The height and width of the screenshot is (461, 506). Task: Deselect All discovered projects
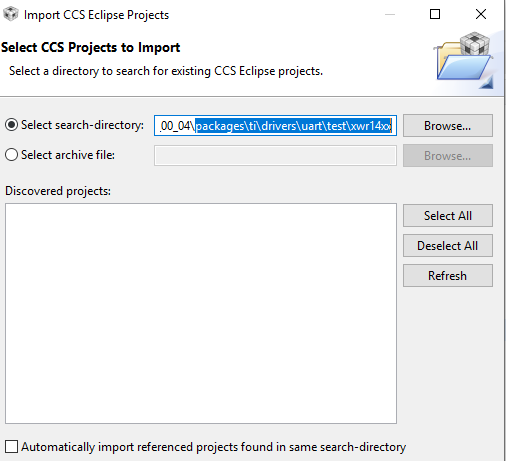pos(448,246)
